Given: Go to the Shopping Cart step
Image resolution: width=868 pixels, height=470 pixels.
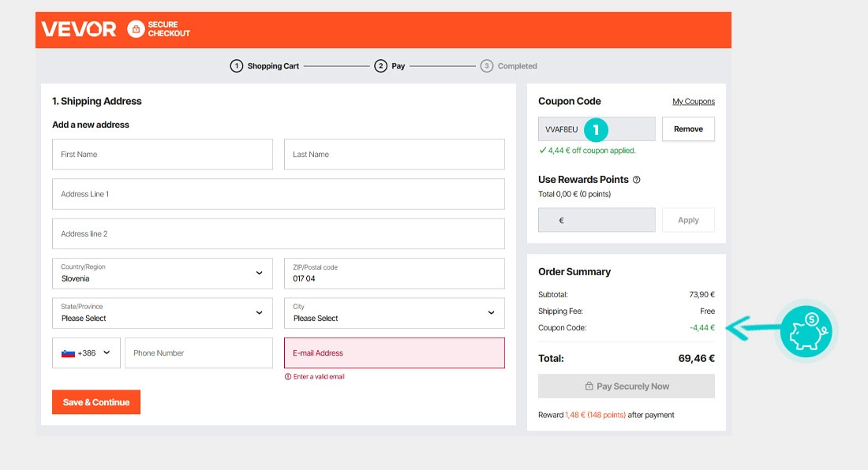Looking at the screenshot, I should click(273, 66).
